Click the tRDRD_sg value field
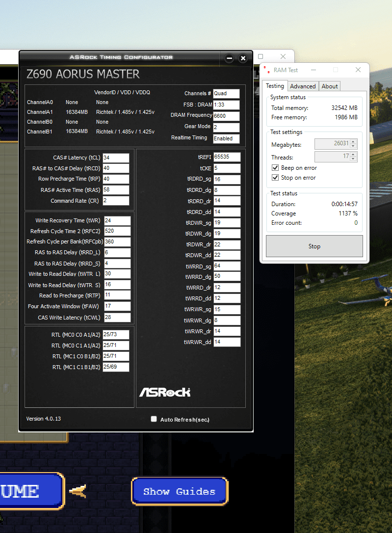 coord(227,179)
